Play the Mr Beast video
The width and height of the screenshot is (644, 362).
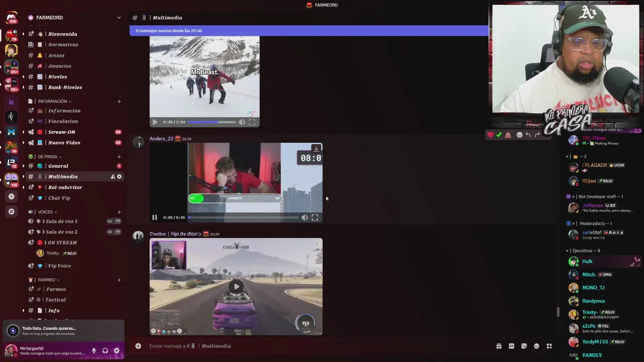coord(155,122)
